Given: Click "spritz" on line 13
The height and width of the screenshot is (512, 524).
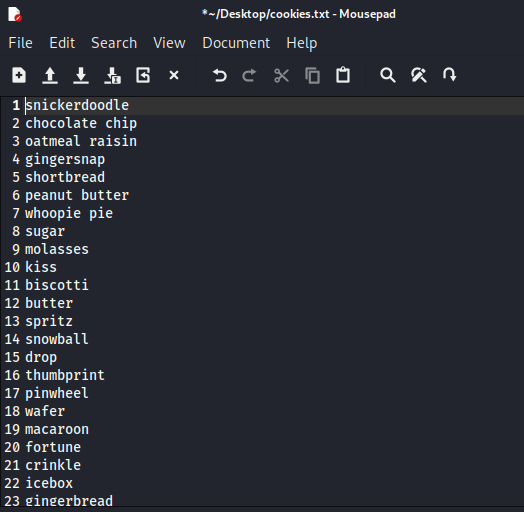Looking at the screenshot, I should coord(49,322).
